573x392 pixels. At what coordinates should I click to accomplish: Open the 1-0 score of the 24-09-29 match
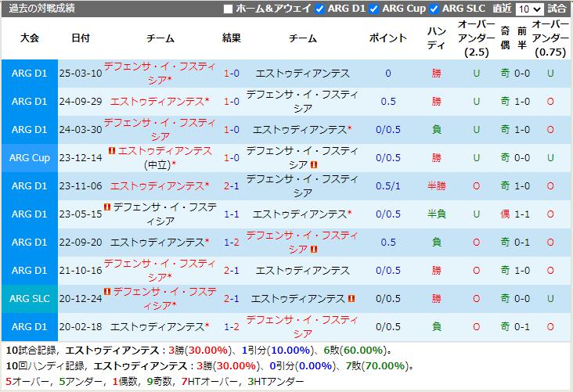232,102
